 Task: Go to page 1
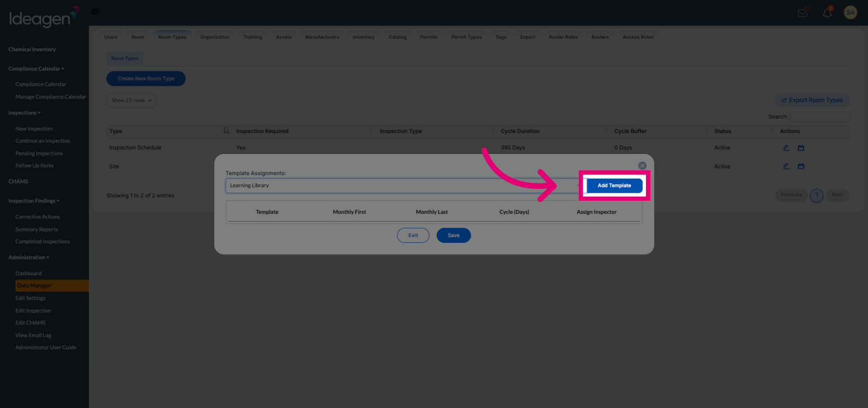(816, 195)
